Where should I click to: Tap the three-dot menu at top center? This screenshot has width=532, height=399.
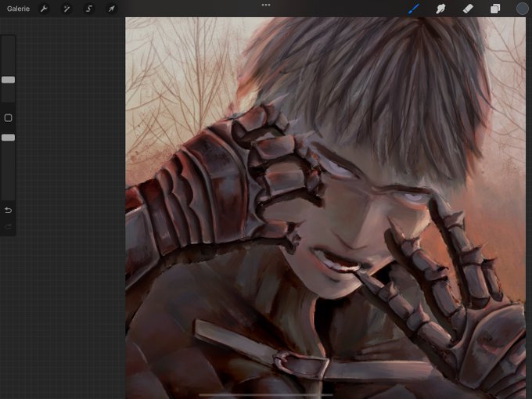click(266, 5)
